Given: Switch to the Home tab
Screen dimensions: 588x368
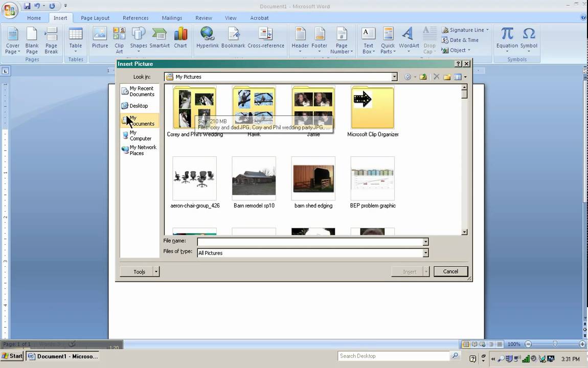Looking at the screenshot, I should [x=34, y=18].
